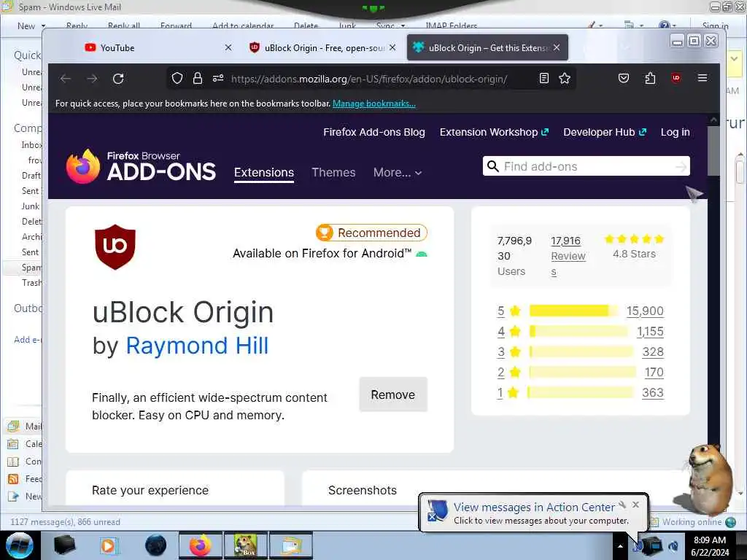Open 5-star reviews row link
This screenshot has height=560, width=747.
pyautogui.click(x=500, y=311)
